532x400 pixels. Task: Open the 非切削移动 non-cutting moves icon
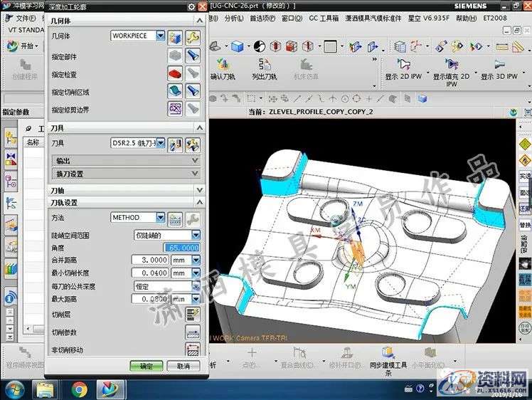tap(193, 349)
